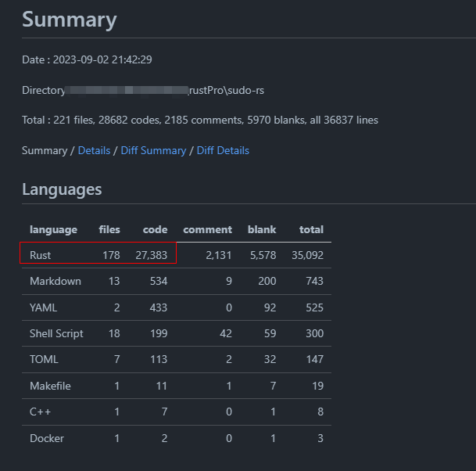
Task: Click the 'comment' column header
Action: 207,229
